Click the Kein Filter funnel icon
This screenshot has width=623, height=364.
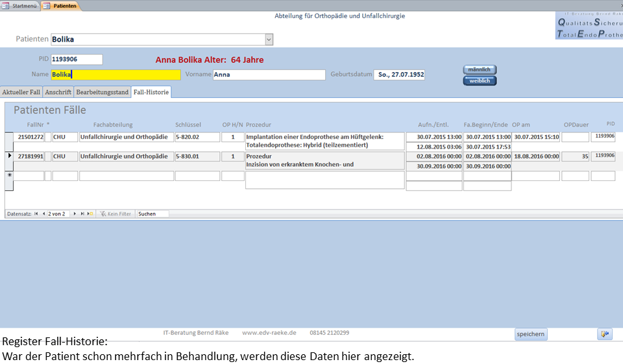102,213
